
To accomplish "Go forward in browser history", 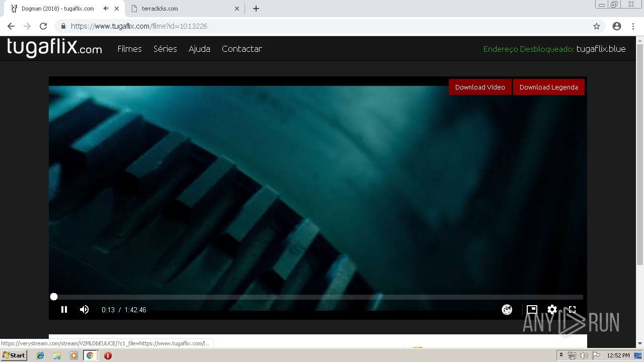I will pos(27,26).
